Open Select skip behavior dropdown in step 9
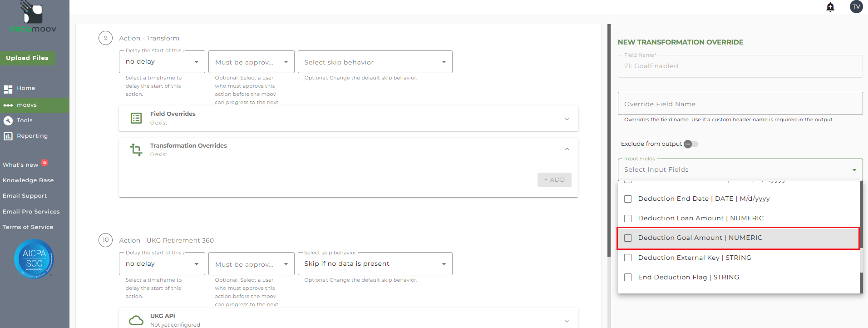This screenshot has height=328, width=868. tap(375, 62)
